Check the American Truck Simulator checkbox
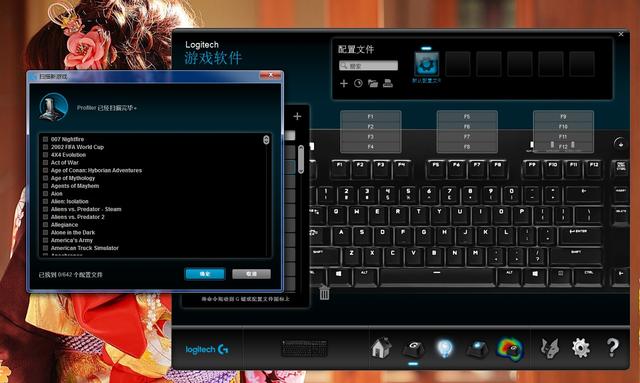The width and height of the screenshot is (640, 383). (x=45, y=248)
